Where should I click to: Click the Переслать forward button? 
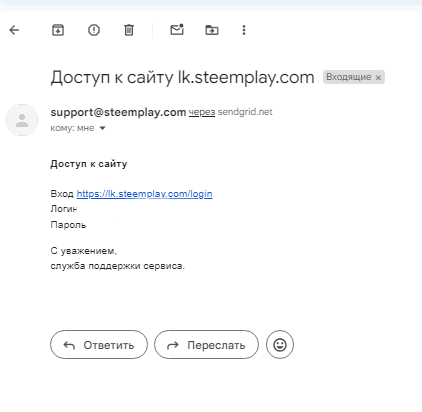tap(206, 345)
